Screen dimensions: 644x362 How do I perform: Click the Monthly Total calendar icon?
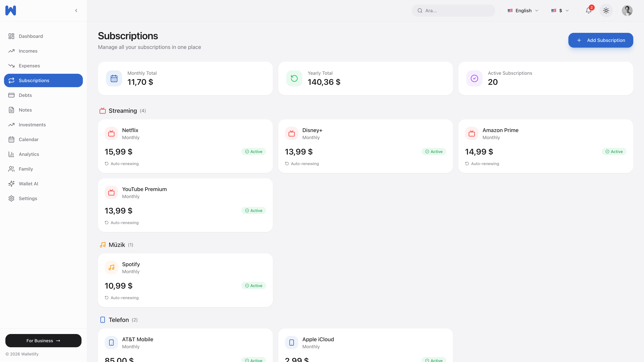[114, 78]
